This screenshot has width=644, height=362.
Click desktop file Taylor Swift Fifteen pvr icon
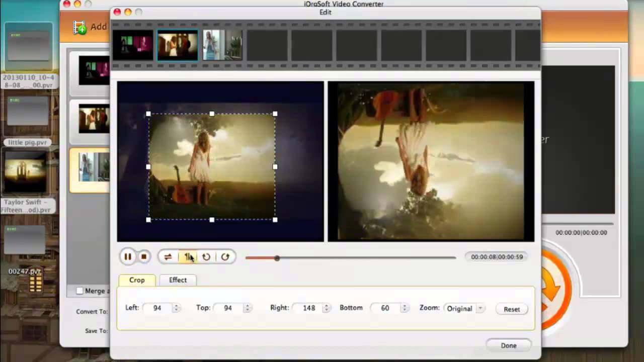click(x=25, y=172)
